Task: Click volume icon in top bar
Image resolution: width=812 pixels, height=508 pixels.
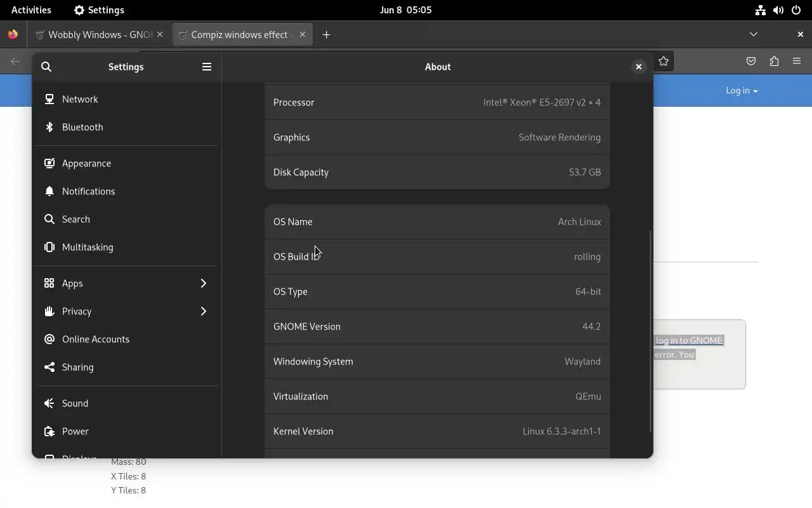Action: coord(778,10)
